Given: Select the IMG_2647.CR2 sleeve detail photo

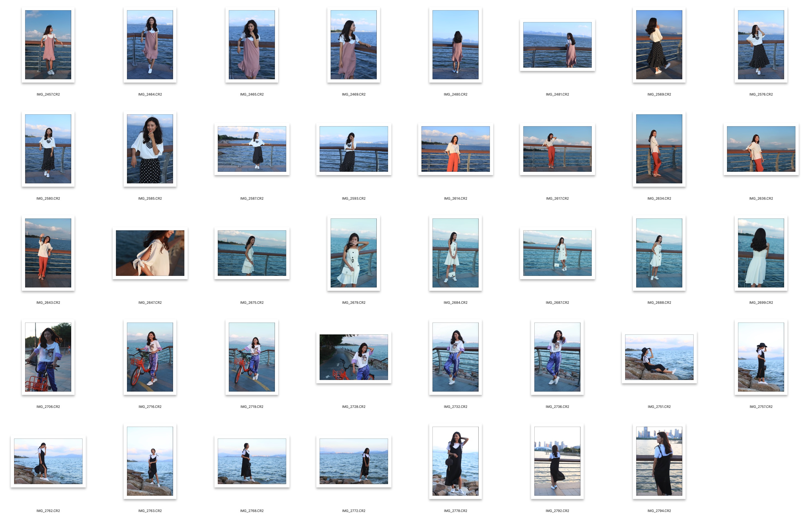Looking at the screenshot, I should (x=150, y=253).
